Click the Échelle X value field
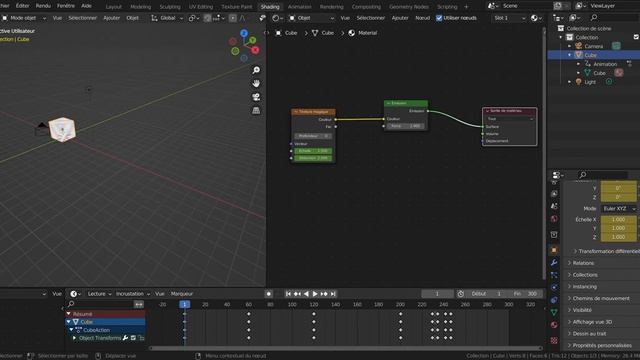The height and width of the screenshot is (360, 640). [618, 220]
